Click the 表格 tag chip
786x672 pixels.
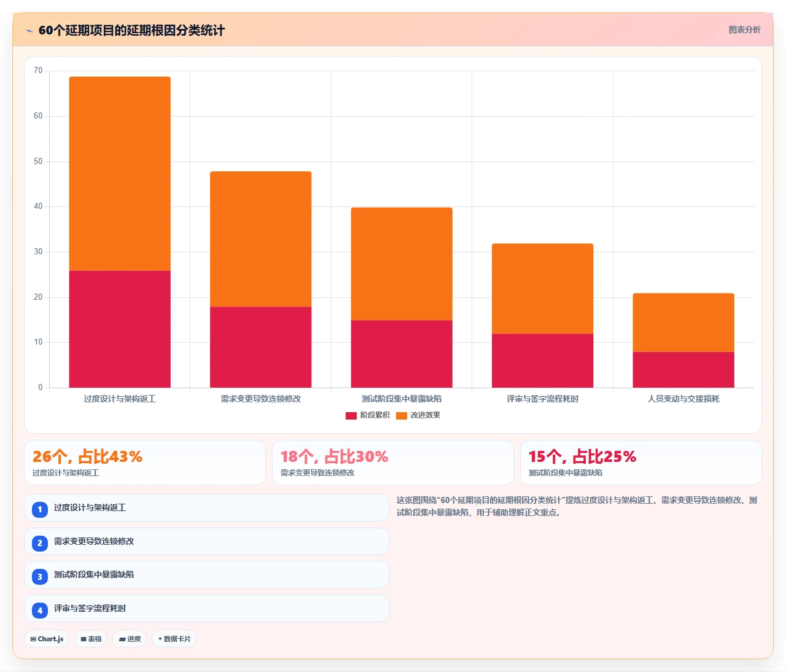tap(91, 639)
